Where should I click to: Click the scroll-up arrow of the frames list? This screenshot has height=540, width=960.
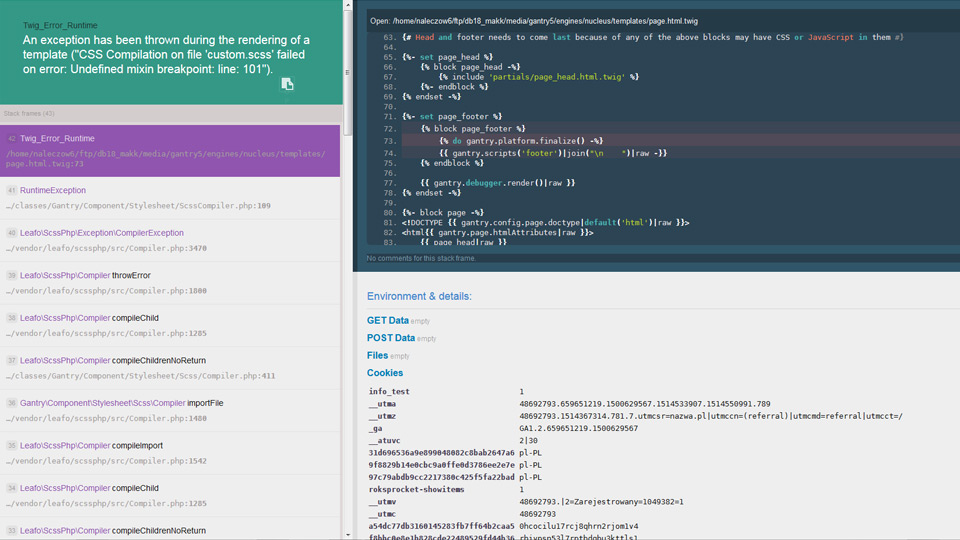click(348, 5)
